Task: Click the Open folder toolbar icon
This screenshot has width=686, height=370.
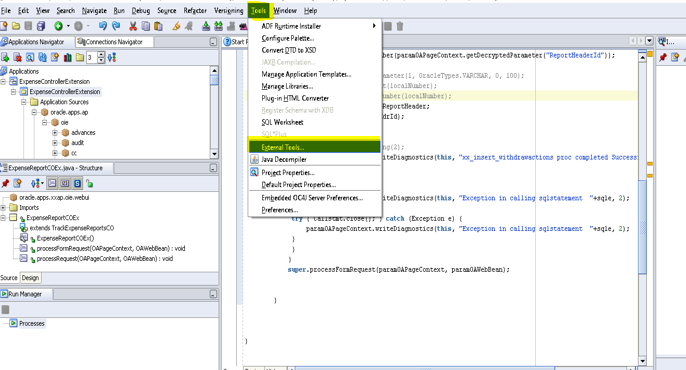Action: click(16, 26)
